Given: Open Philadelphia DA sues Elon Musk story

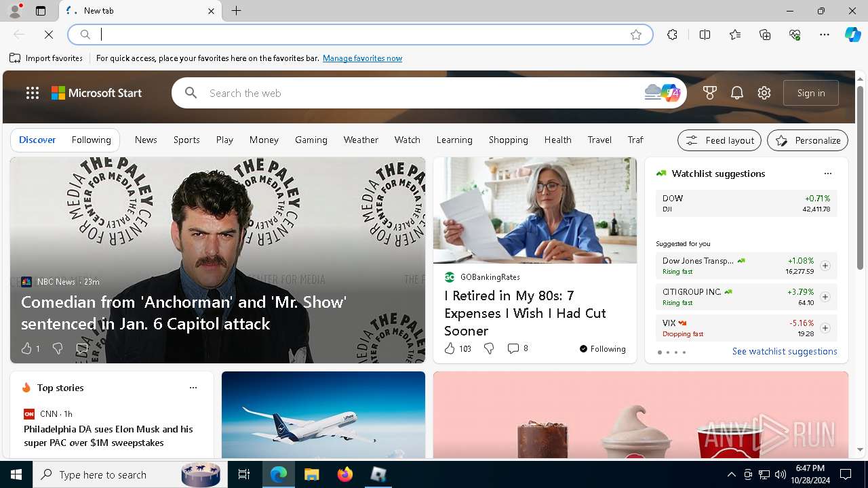Looking at the screenshot, I should click(108, 436).
